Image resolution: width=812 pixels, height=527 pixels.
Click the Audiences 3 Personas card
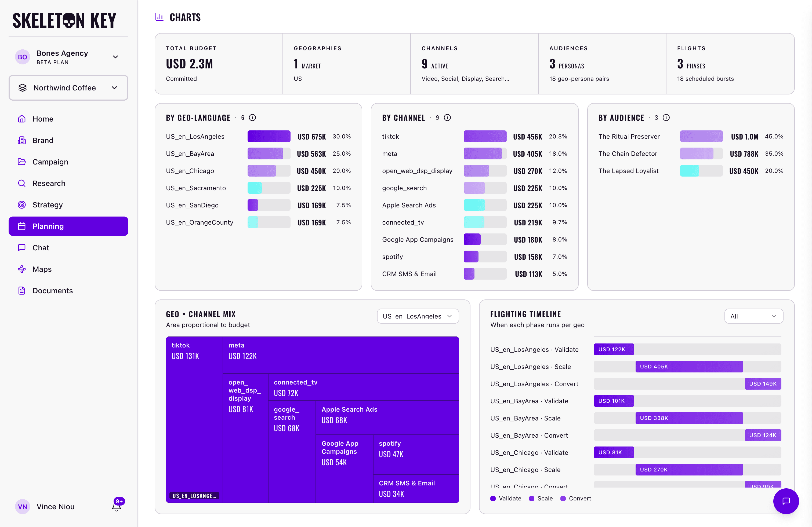pos(602,64)
